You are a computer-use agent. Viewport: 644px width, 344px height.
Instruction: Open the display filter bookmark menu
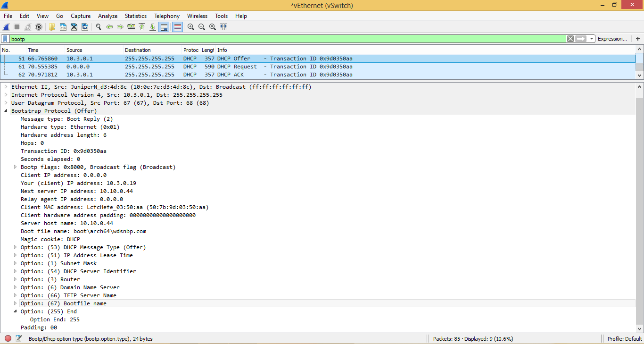click(x=5, y=39)
